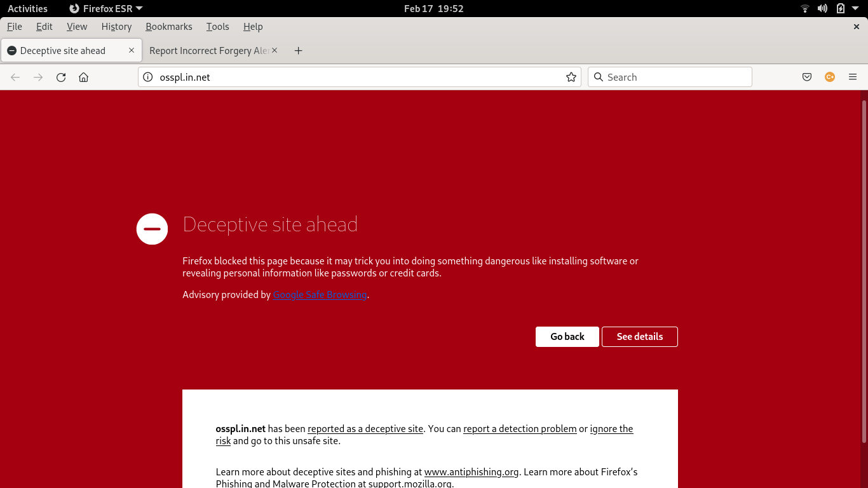Click the Deceptive site ahead heading
Viewport: 868px width, 488px height.
coord(270,224)
